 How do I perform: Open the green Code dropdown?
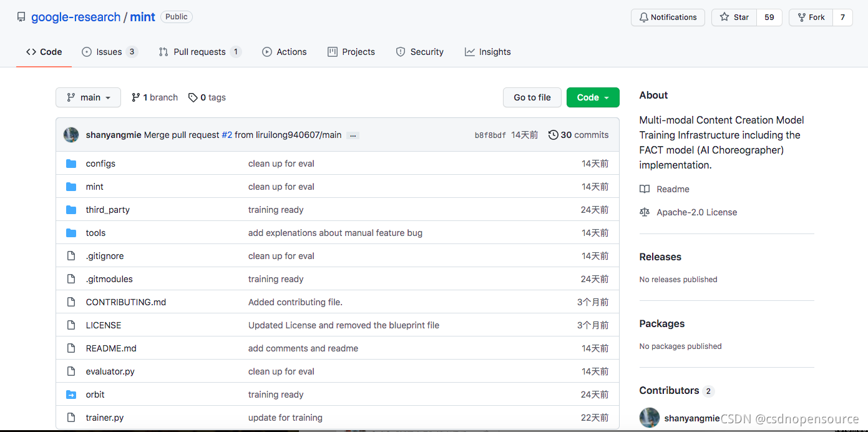point(593,97)
